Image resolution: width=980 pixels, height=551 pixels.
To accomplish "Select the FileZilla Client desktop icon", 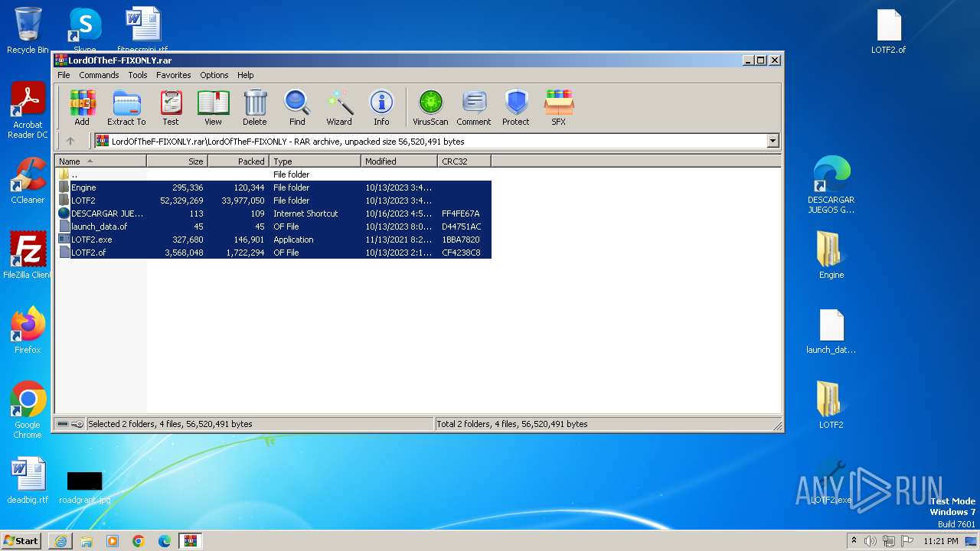I will pos(28,255).
